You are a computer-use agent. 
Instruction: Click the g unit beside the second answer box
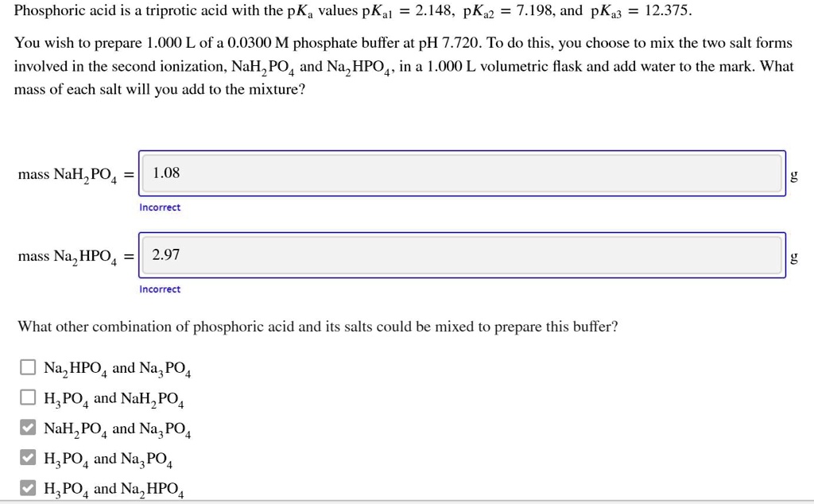794,258
